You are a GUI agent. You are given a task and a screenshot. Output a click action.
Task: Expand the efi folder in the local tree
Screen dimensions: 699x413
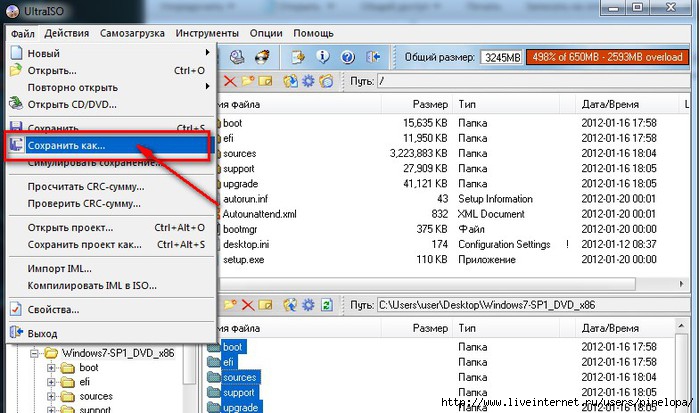coord(52,382)
